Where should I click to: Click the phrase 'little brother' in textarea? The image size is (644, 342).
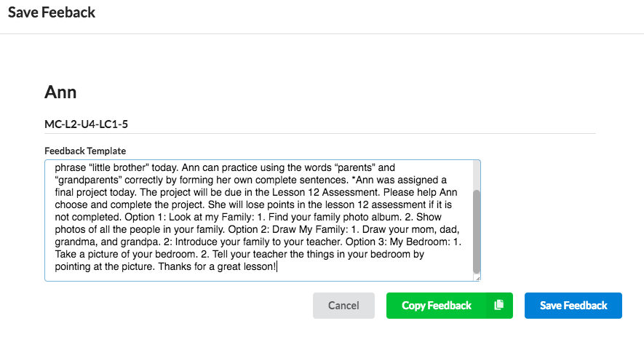(119, 167)
